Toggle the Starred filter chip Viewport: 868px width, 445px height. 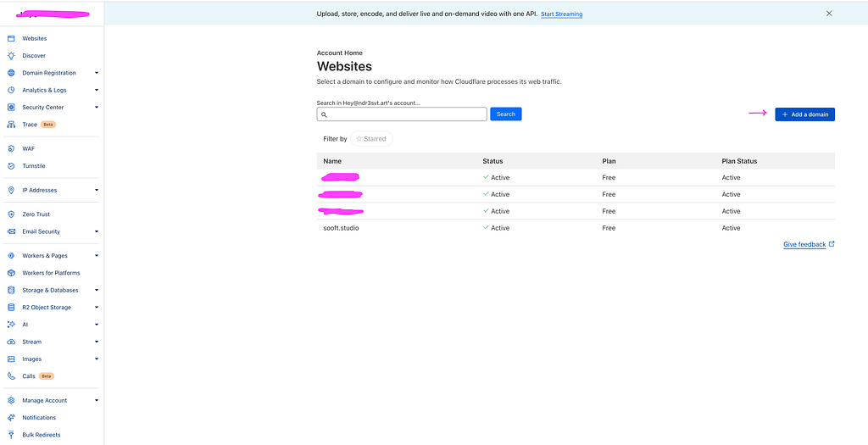371,139
